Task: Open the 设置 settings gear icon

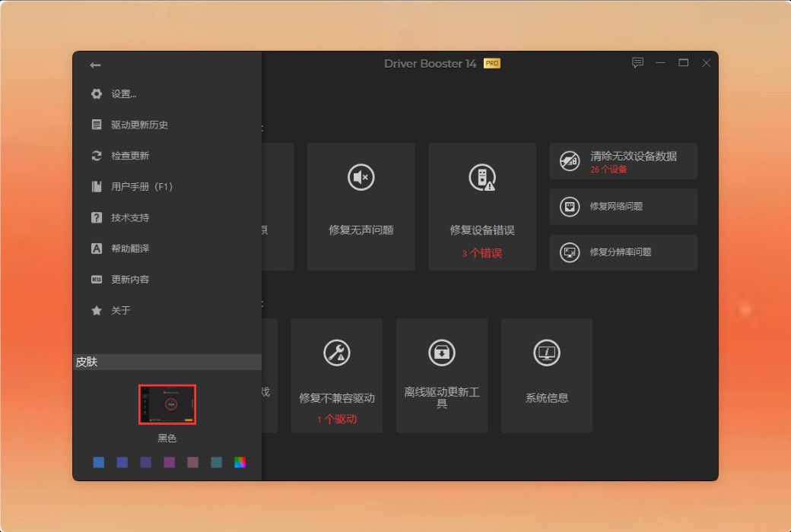Action: click(x=97, y=93)
